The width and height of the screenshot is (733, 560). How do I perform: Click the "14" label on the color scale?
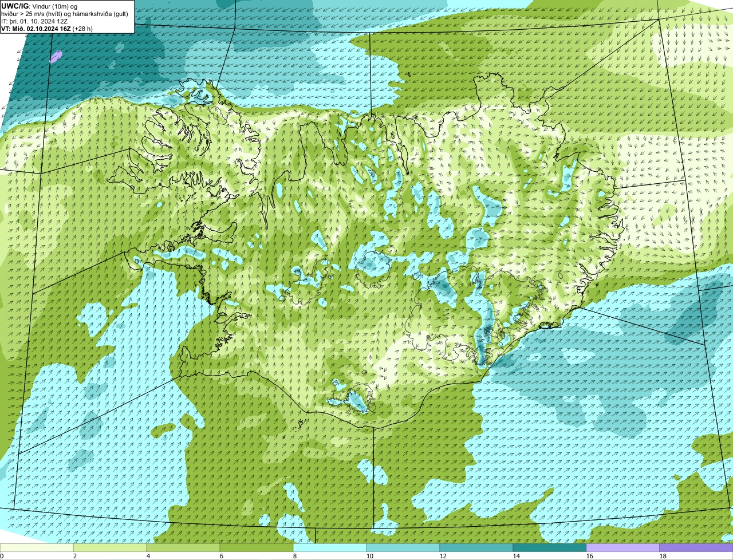coord(517,556)
